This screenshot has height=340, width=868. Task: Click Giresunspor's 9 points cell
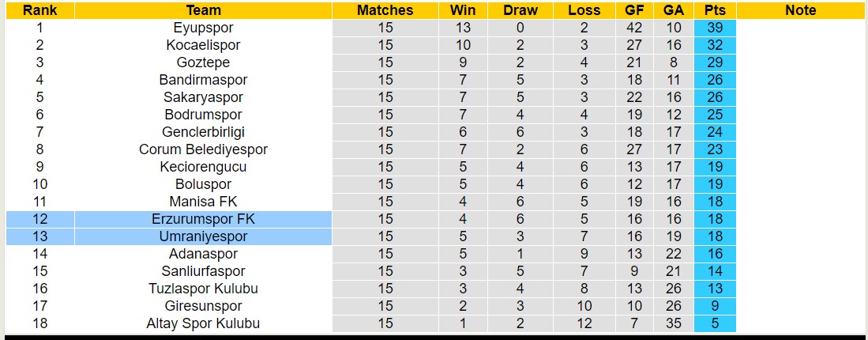pyautogui.click(x=715, y=306)
